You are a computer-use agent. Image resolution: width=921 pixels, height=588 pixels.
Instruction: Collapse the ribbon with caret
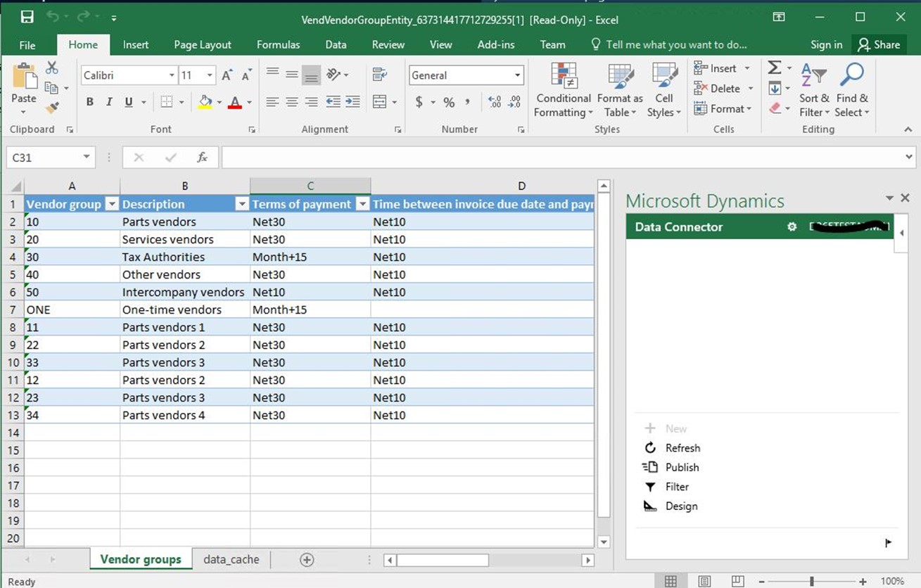tap(908, 129)
